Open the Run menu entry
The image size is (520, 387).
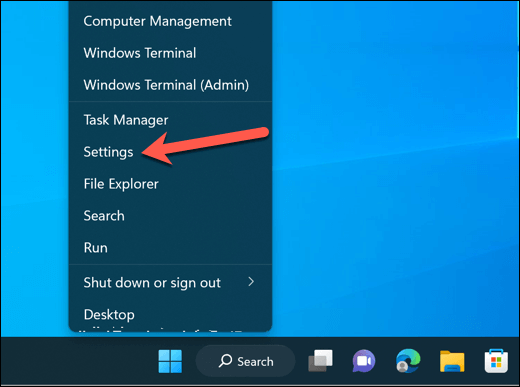[x=170, y=248]
